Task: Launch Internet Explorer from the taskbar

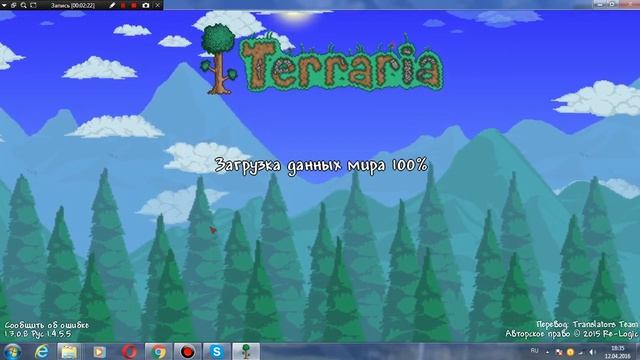Action: point(42,352)
